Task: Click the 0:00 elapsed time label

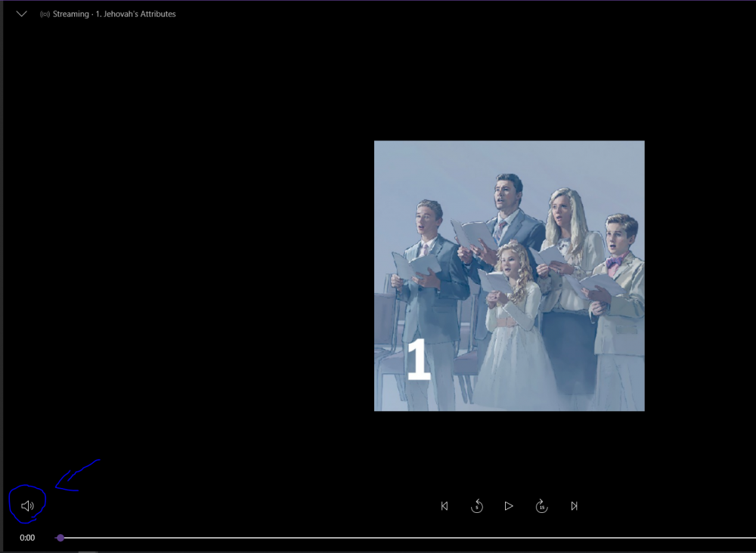Action: pyautogui.click(x=26, y=538)
